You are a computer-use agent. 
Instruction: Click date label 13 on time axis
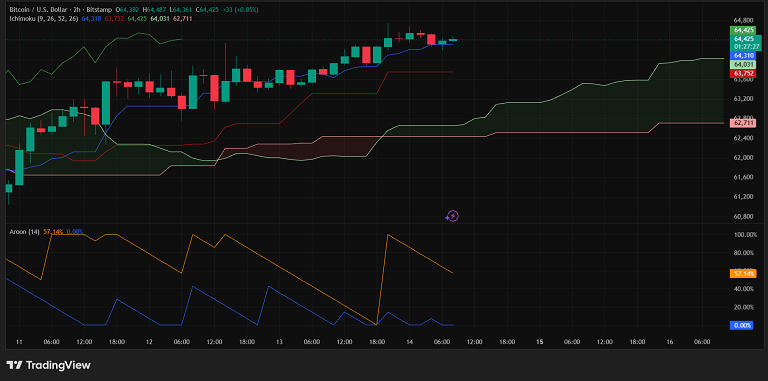[x=280, y=342]
